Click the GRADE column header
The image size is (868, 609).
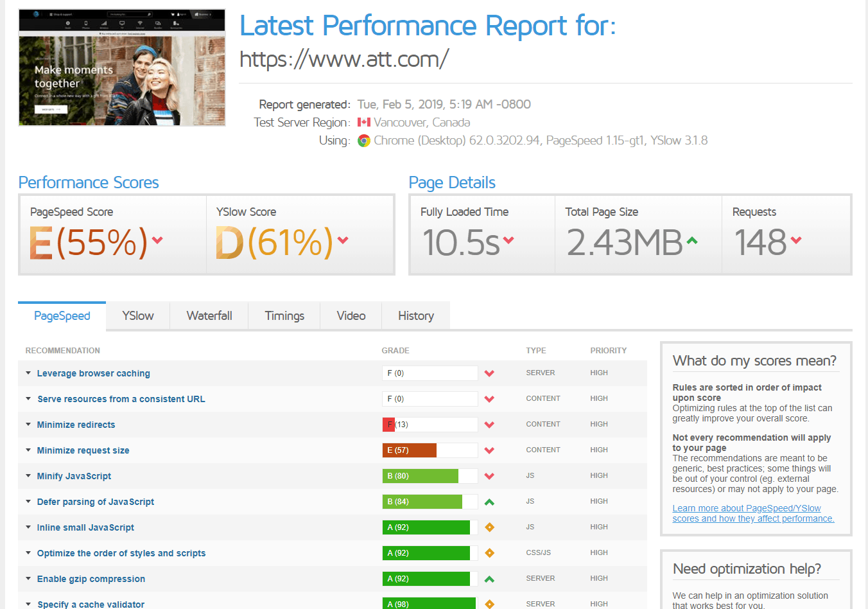[395, 351]
